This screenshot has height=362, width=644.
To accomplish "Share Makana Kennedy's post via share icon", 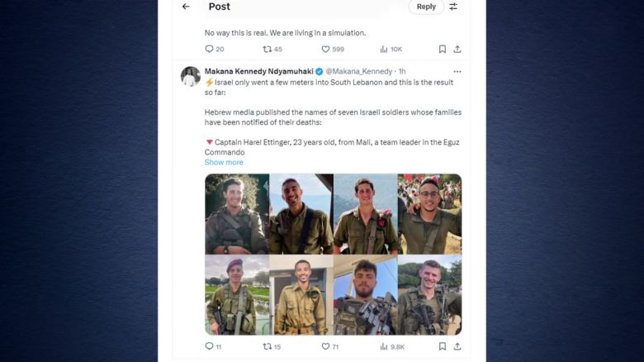I will (457, 346).
